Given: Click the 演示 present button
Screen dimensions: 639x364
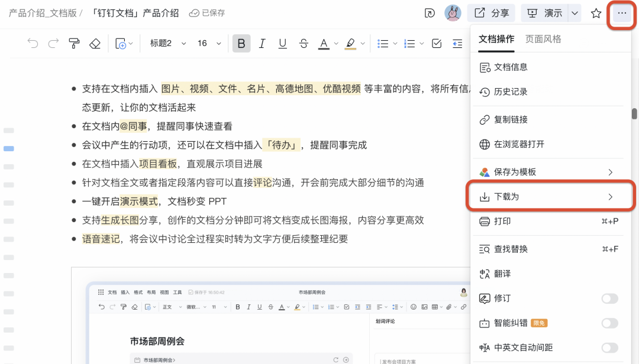Looking at the screenshot, I should [545, 14].
